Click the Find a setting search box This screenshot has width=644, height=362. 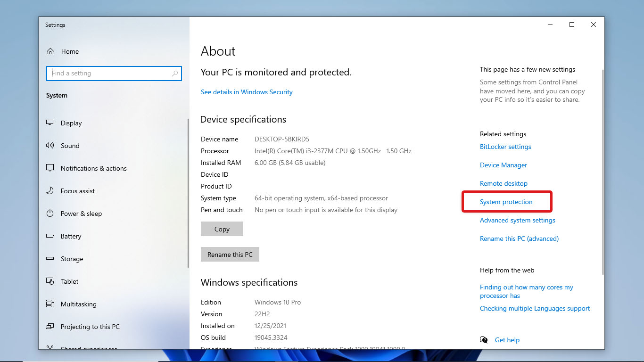114,74
